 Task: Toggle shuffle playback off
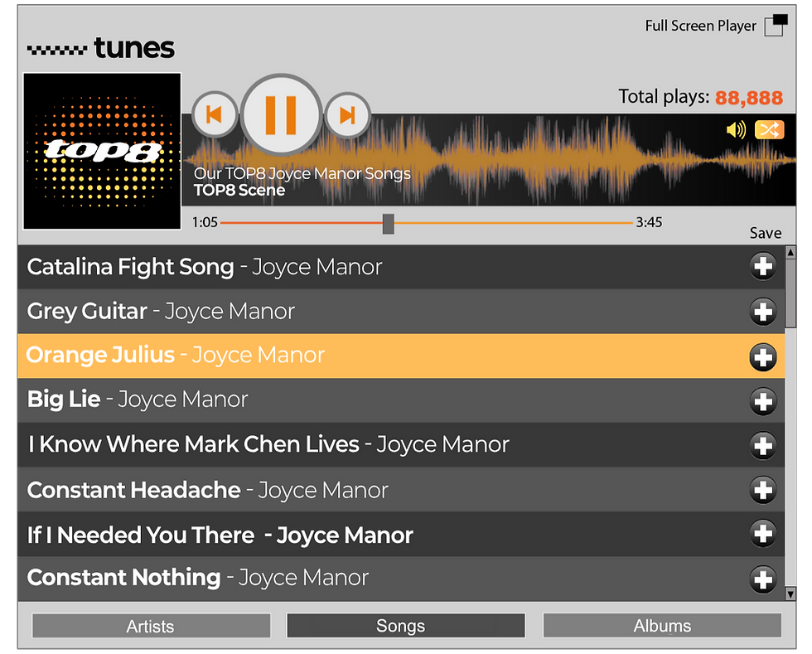(770, 130)
